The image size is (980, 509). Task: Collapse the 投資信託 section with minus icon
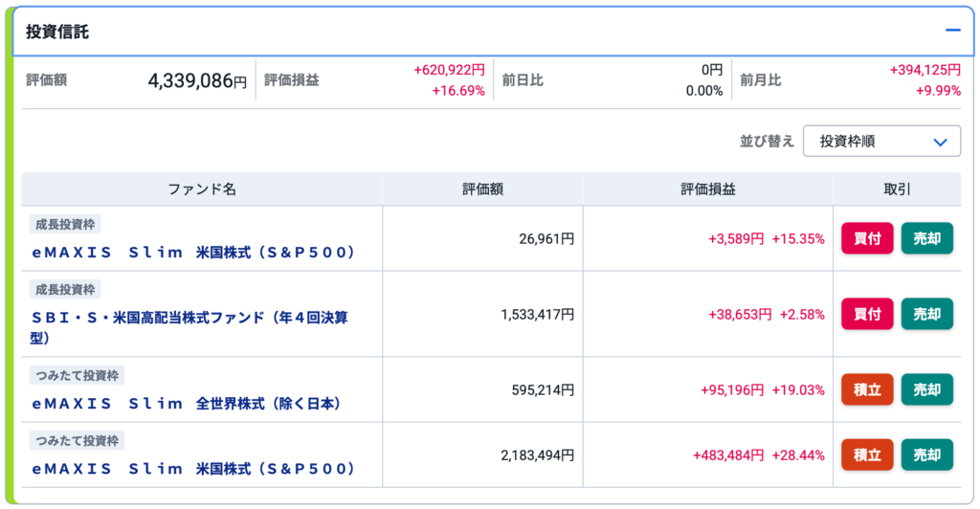click(952, 31)
